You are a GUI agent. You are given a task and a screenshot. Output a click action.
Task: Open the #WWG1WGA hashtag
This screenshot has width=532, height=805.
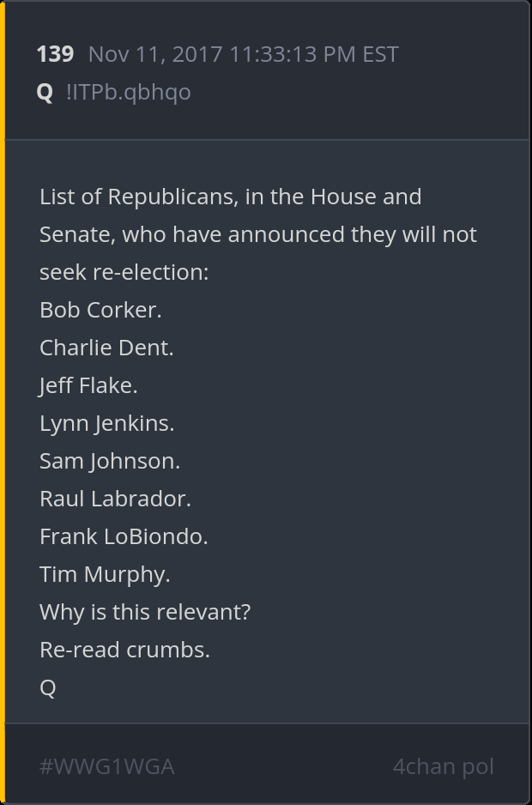(x=107, y=766)
